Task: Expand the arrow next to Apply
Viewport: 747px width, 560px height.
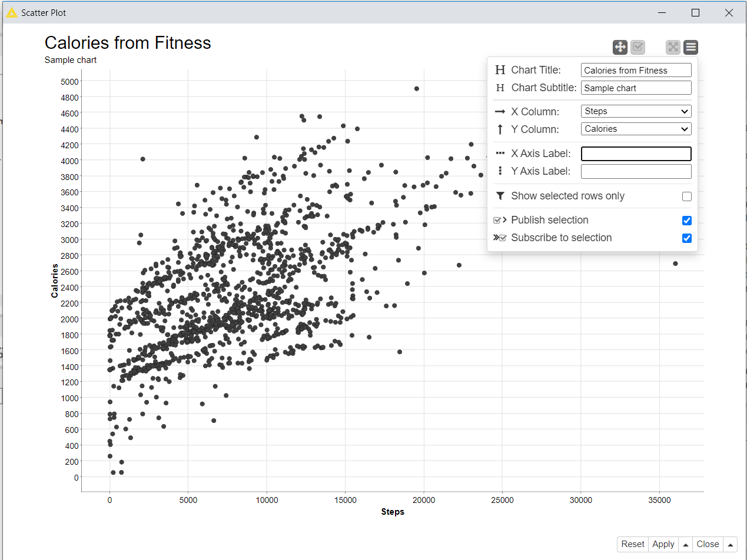Action: click(685, 545)
